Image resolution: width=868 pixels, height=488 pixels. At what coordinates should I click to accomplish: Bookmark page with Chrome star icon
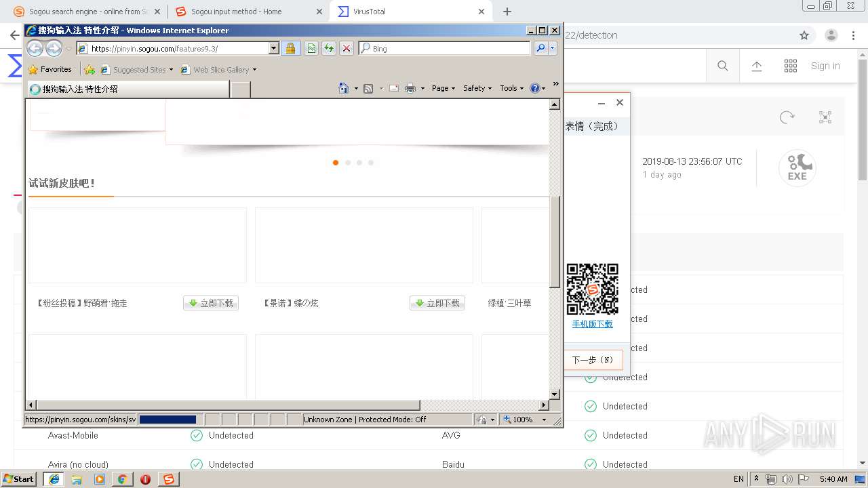click(804, 35)
